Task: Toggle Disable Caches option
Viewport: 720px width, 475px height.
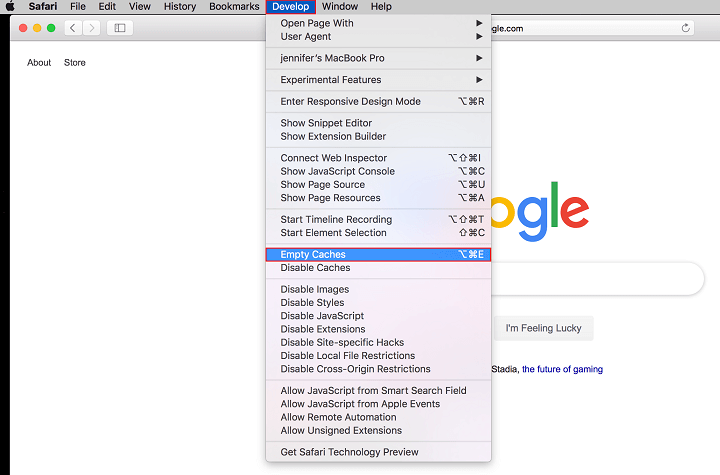Action: (x=378, y=267)
